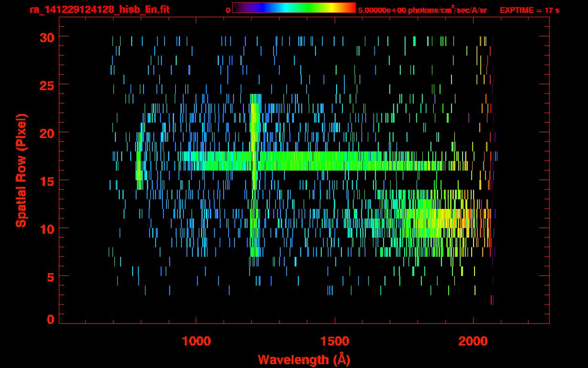588x368 pixels.
Task: Click the yellow-red emission region near 1900 Å, row 10
Action: pos(441,223)
